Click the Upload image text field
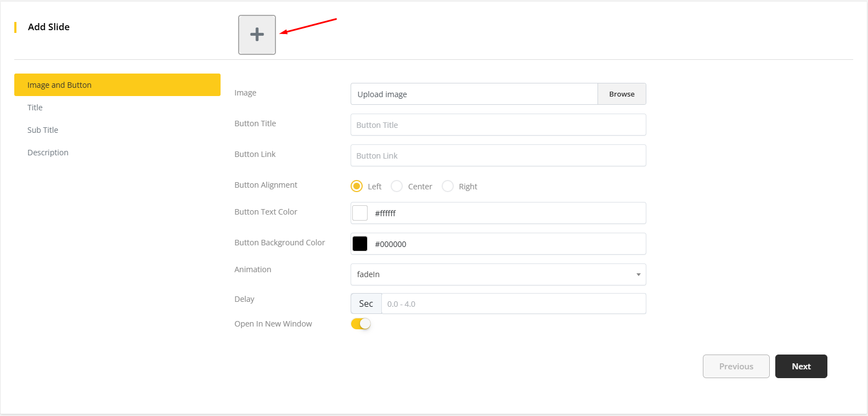 pyautogui.click(x=474, y=94)
